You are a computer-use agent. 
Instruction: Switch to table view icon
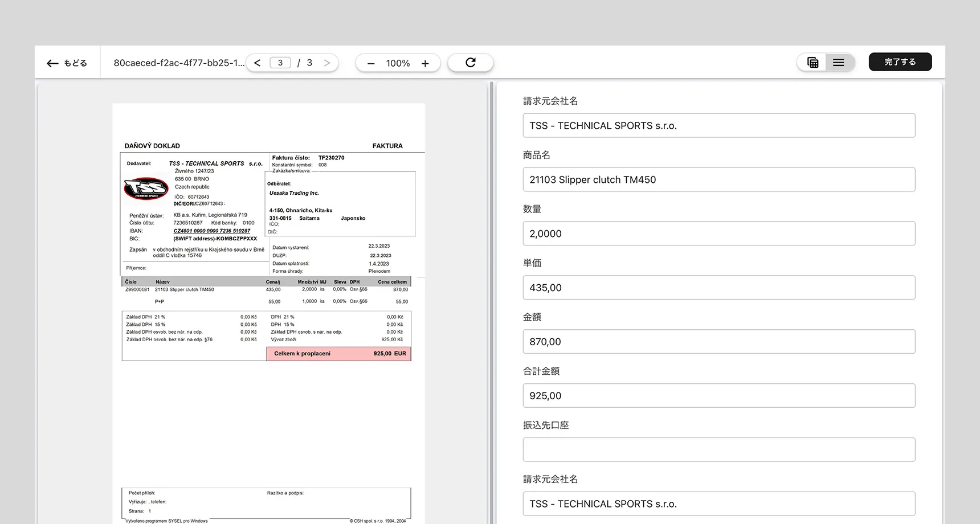(x=813, y=63)
